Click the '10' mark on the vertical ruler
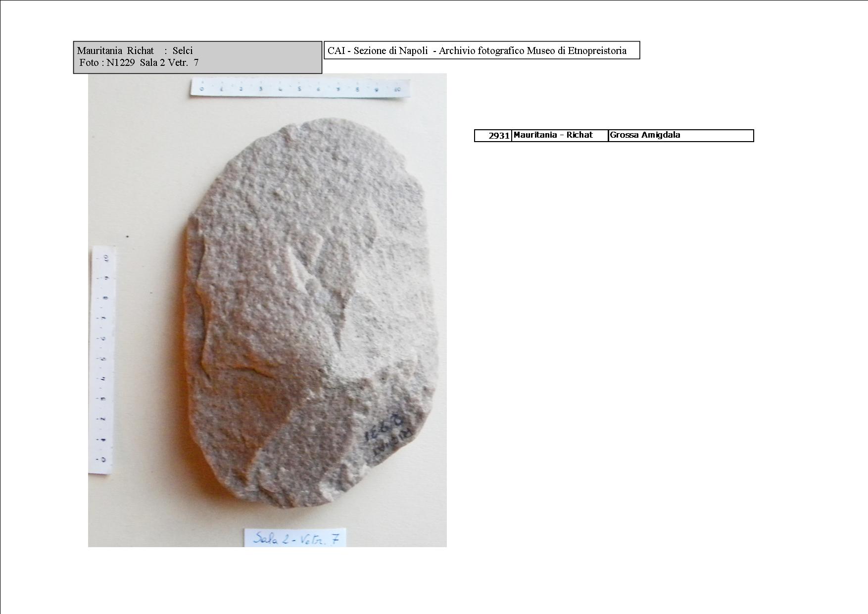The width and height of the screenshot is (868, 614). tap(105, 258)
